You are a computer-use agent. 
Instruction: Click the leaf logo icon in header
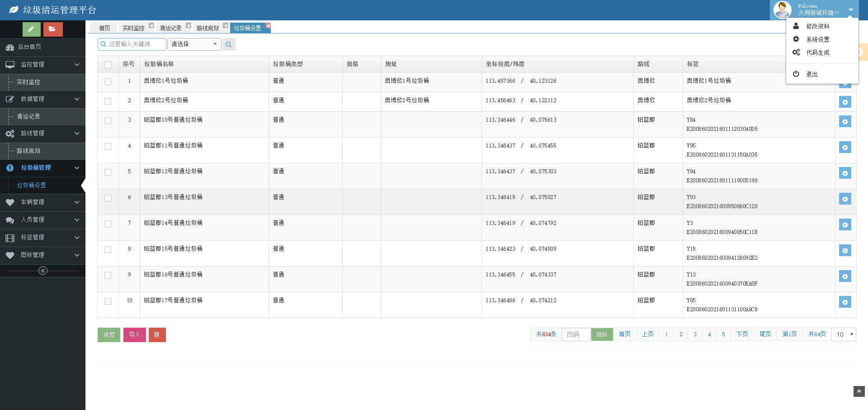[x=14, y=10]
